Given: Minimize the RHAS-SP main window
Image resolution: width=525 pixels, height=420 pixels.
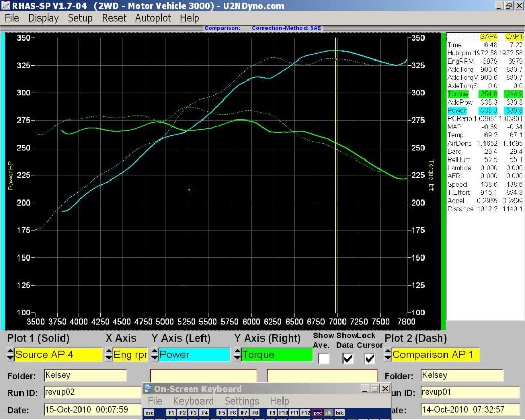Looking at the screenshot, I should click(499, 6).
